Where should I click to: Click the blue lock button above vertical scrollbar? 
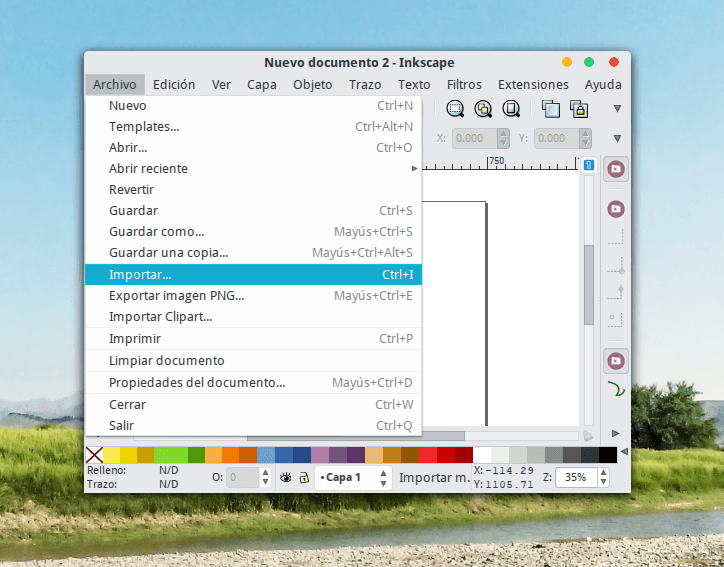click(589, 165)
